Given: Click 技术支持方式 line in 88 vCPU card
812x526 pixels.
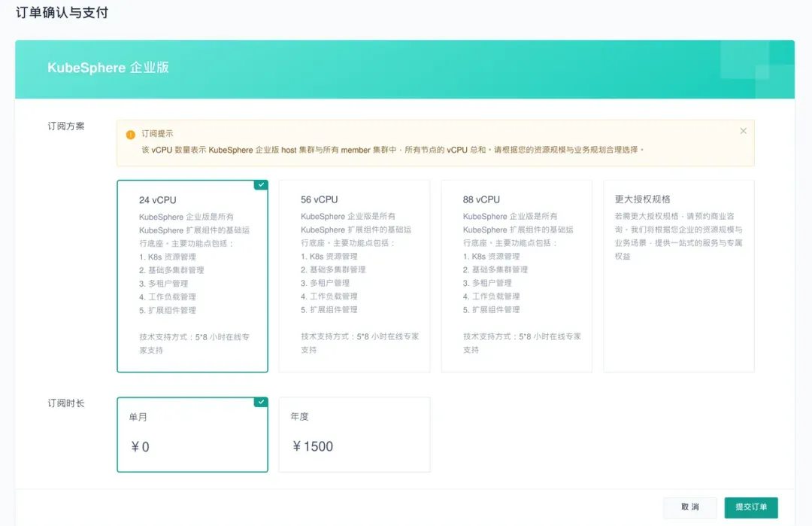Looking at the screenshot, I should tap(522, 343).
